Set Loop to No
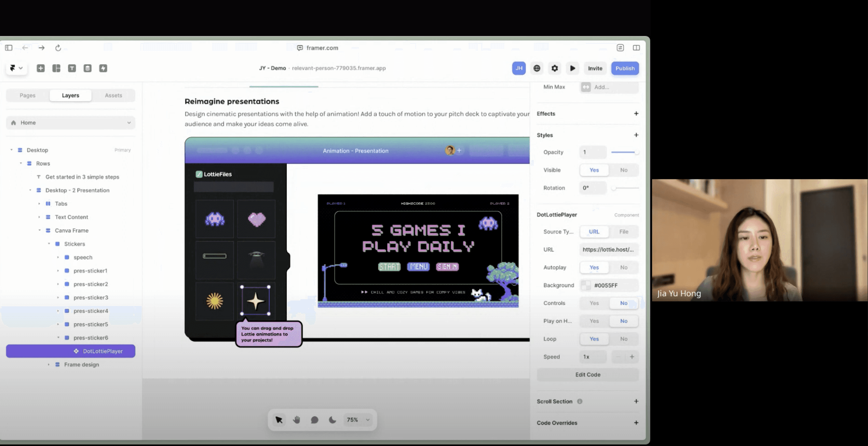Viewport: 868px width, 446px height. [x=624, y=339]
